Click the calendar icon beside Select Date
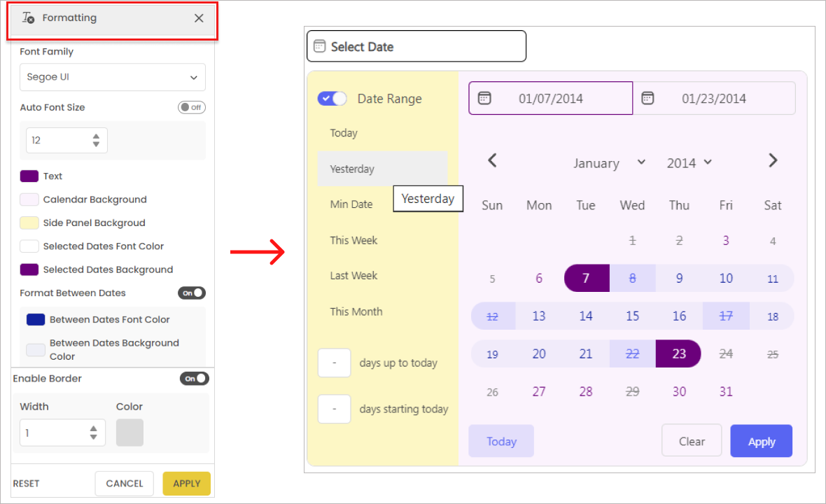826x504 pixels. pos(319,47)
